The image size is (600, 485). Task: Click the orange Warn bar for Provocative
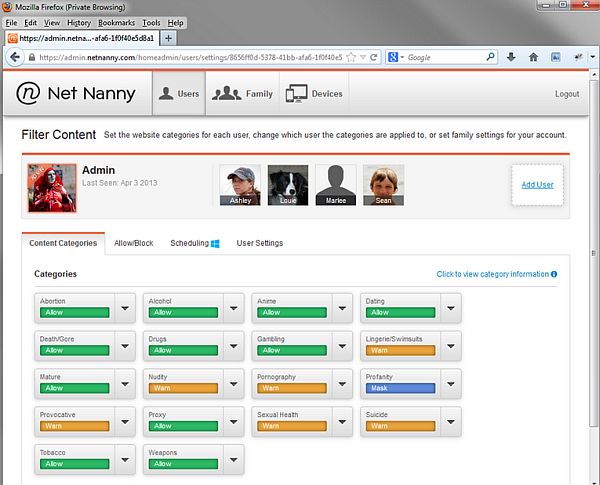pos(75,426)
